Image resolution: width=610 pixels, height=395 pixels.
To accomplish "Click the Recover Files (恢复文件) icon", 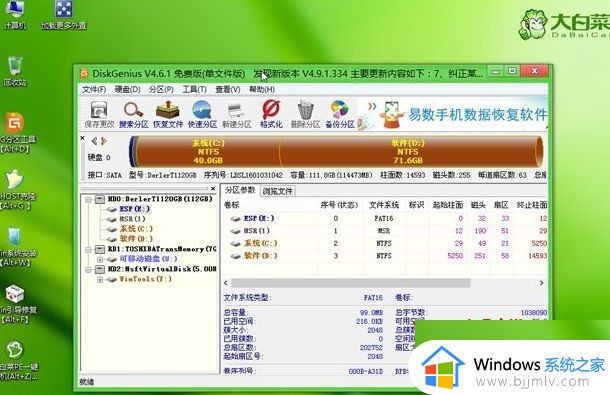I will 168,114.
